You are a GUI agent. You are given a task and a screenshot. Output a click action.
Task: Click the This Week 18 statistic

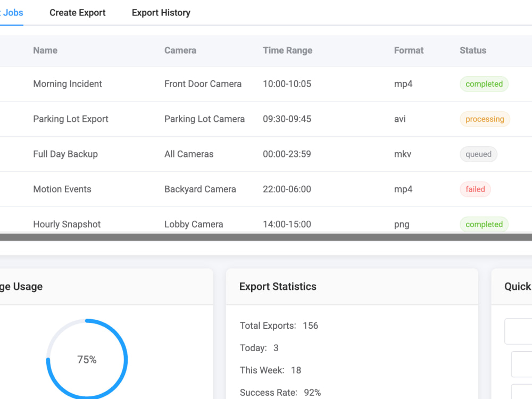click(270, 370)
